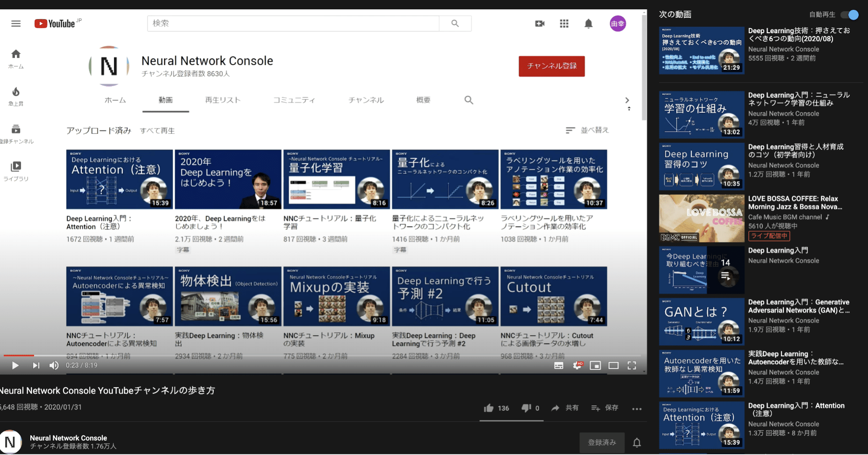The image size is (868, 455).
Task: Toggle the 自動再生 autoplay switch
Action: 849,15
